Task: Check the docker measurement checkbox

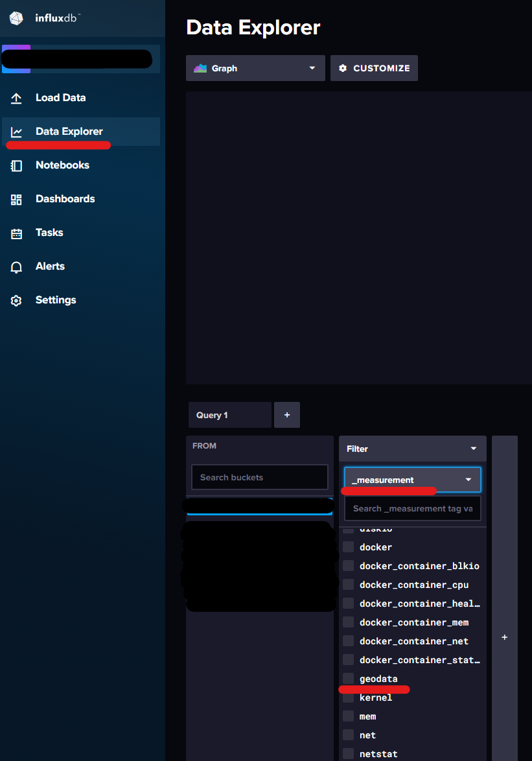Action: [x=348, y=547]
